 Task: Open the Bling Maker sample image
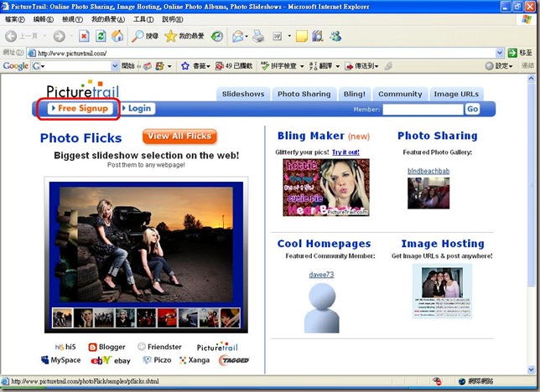(x=326, y=188)
